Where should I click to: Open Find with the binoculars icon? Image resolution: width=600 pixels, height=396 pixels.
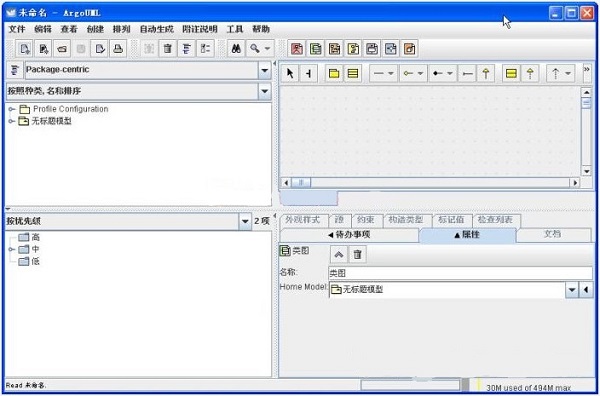[236, 49]
